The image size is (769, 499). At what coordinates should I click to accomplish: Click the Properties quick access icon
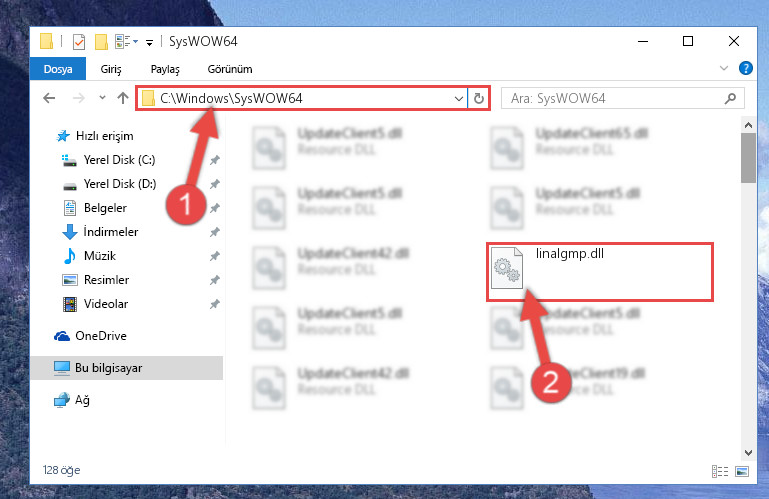pos(78,42)
